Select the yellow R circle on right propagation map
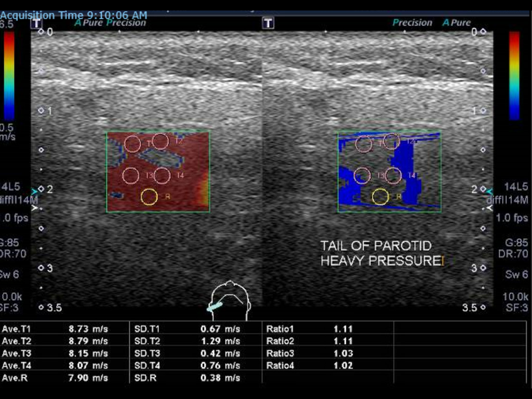Screen dimensions: 532x399 pos(380,197)
